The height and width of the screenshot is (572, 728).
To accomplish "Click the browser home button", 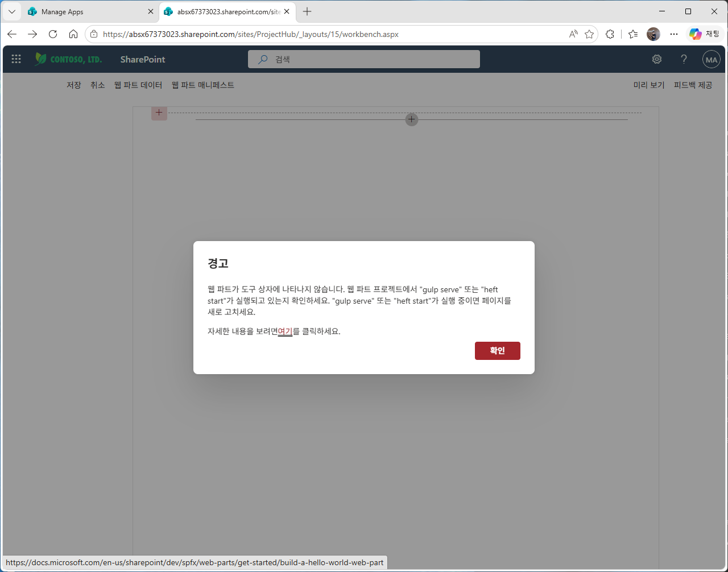I will coord(73,34).
